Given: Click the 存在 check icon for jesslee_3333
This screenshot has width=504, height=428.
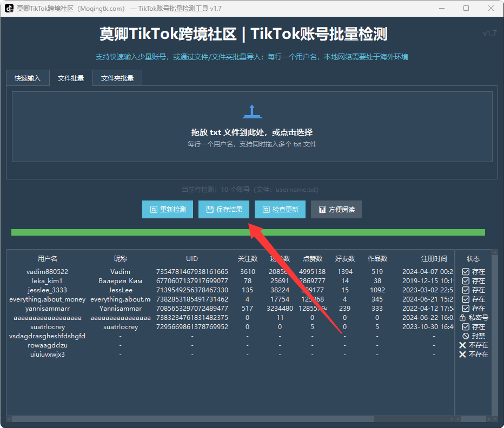Looking at the screenshot, I should (466, 290).
